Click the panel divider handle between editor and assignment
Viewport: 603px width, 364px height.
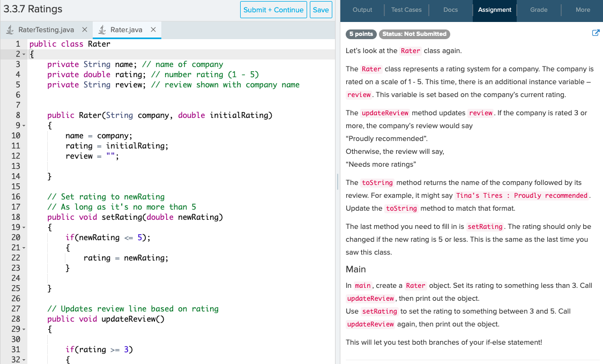(x=338, y=182)
